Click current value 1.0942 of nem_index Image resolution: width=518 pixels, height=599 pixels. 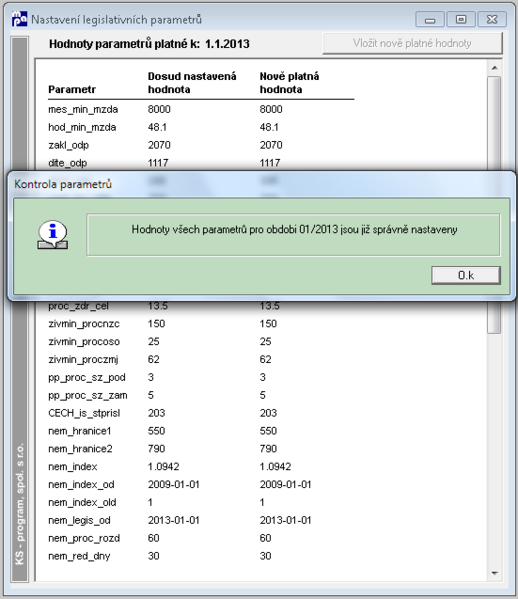click(163, 467)
